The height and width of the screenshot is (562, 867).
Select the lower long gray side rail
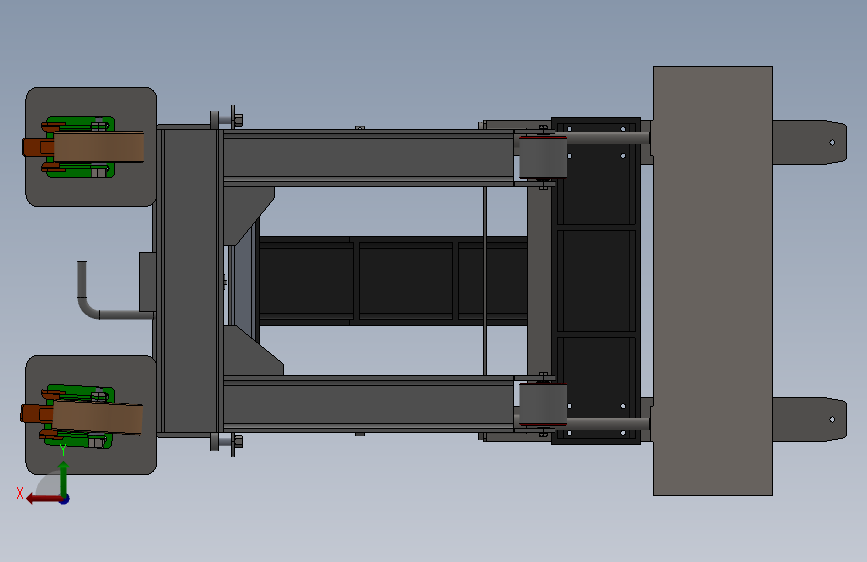[369, 404]
